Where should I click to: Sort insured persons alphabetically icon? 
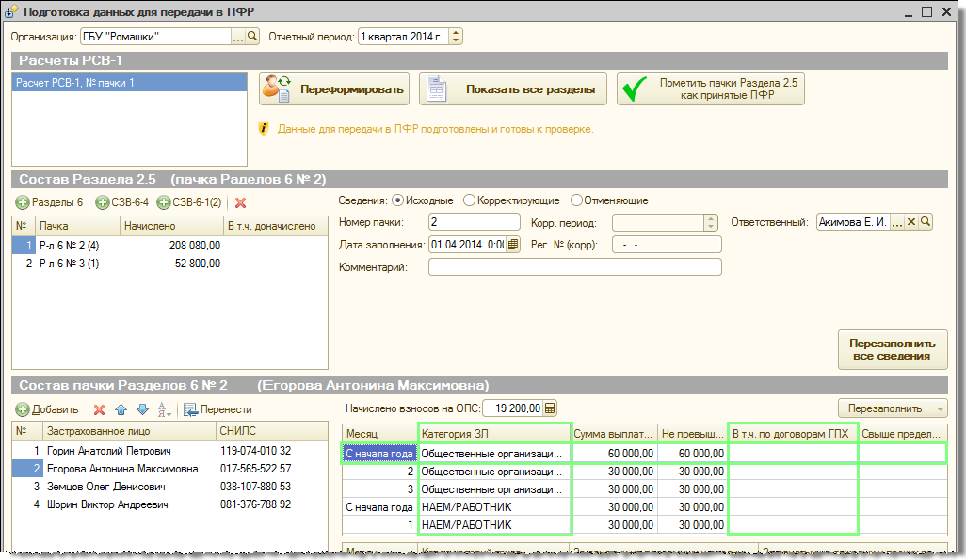click(x=165, y=409)
